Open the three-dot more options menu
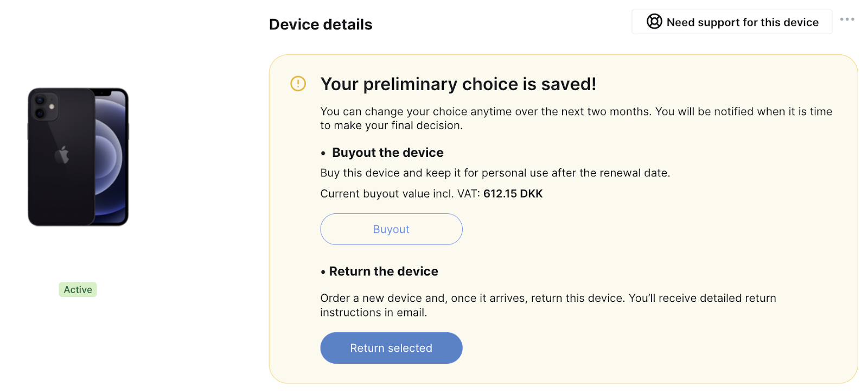 point(847,20)
